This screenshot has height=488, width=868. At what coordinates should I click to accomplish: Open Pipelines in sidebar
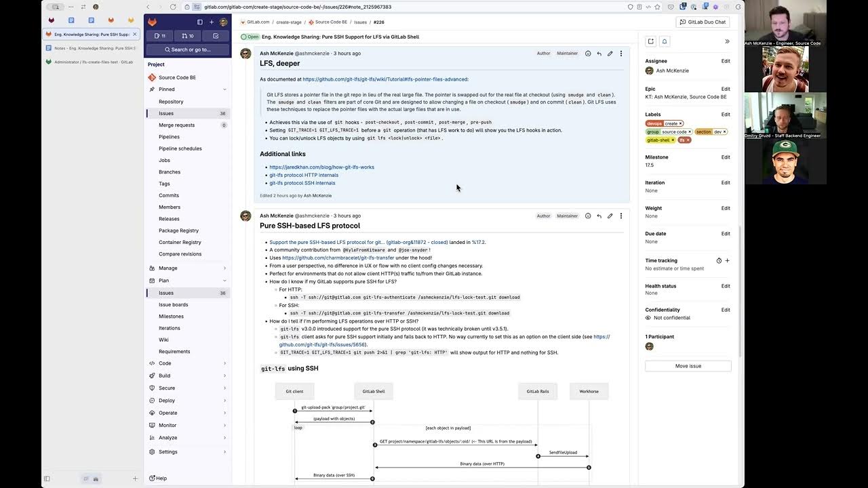coord(188,137)
